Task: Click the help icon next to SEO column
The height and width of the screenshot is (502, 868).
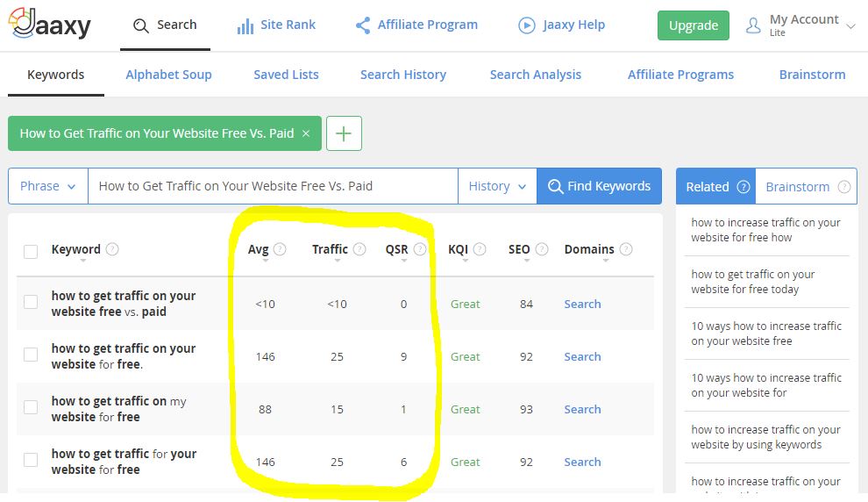Action: (542, 248)
